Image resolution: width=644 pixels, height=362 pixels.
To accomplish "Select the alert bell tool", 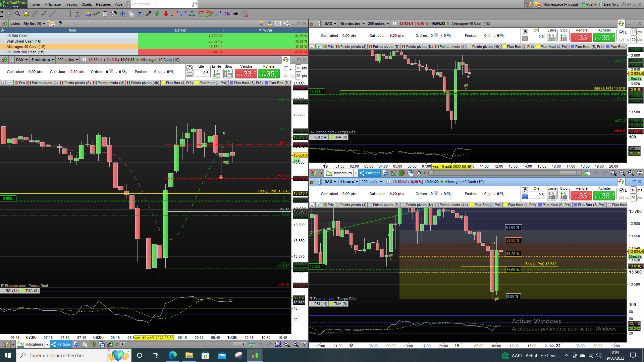I will [26, 14].
